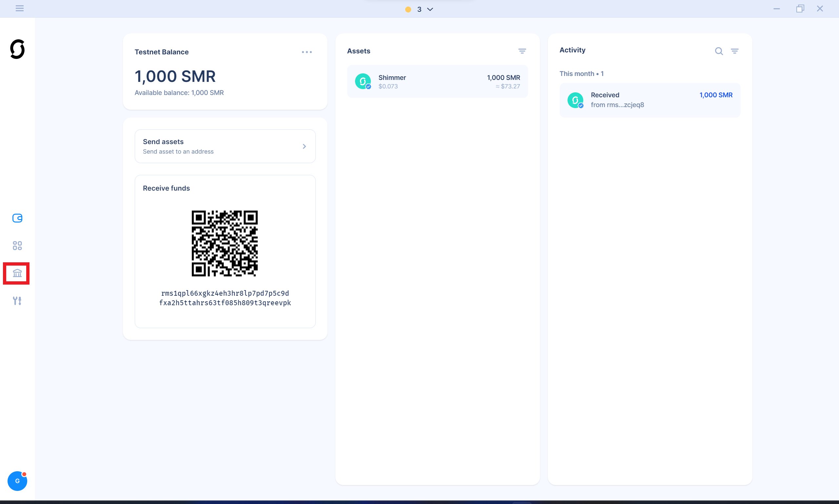Click the QR code under Receive funds
The width and height of the screenshot is (839, 504).
225,243
